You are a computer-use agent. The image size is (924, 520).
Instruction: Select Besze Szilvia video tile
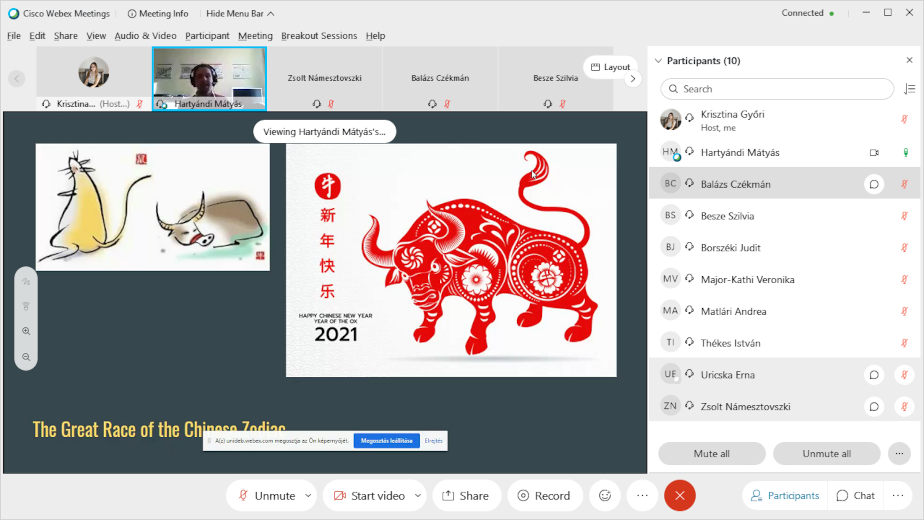555,78
